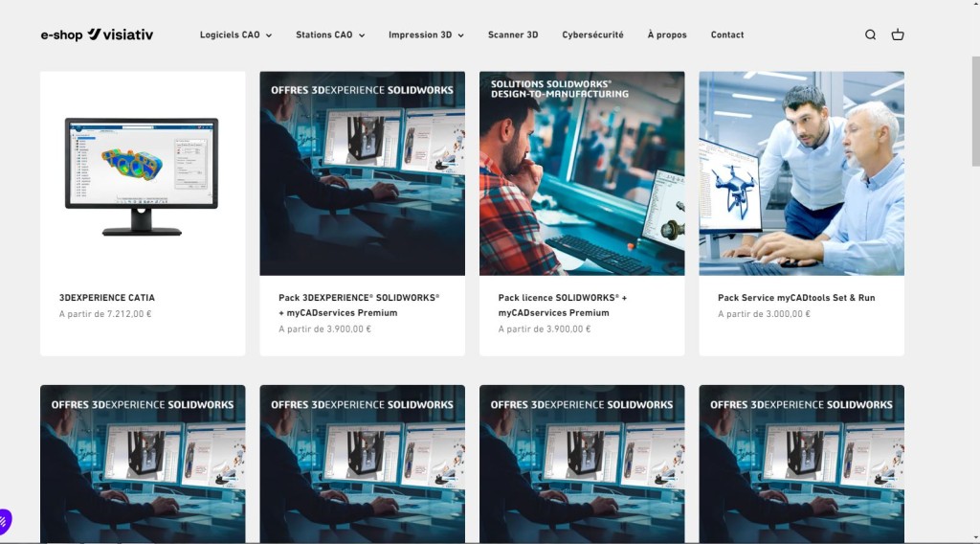Viewport: 980px width, 544px height.
Task: Open Pack licence SOLIDWORKS + myCADservices Premium link
Action: (563, 305)
